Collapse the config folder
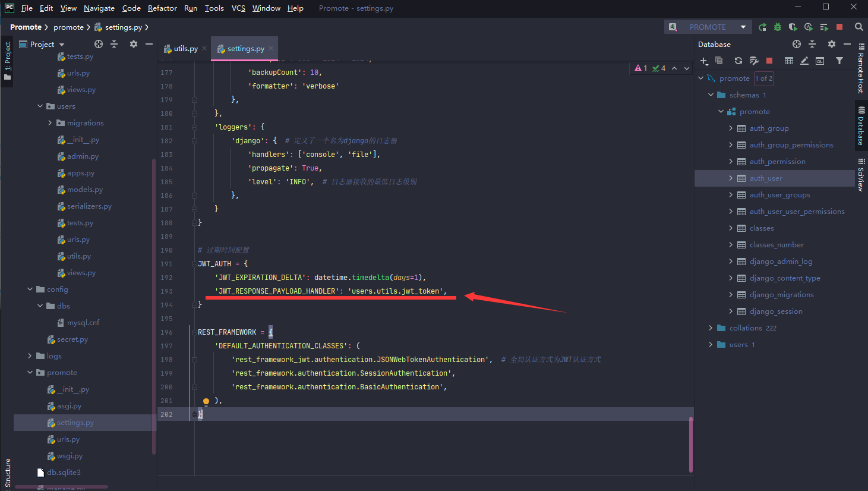Image resolution: width=868 pixels, height=491 pixels. coord(30,289)
